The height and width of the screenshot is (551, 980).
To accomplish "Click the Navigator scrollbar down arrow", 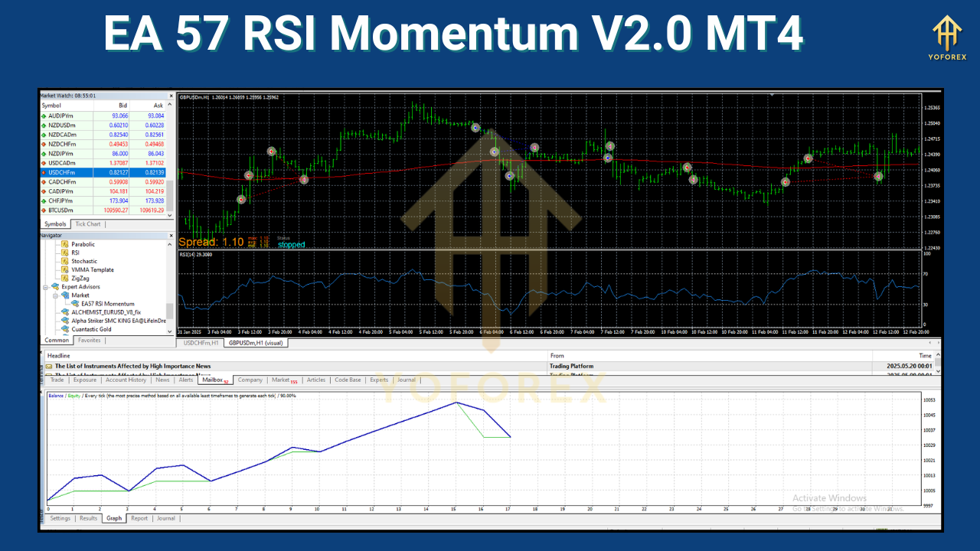I will coord(170,332).
